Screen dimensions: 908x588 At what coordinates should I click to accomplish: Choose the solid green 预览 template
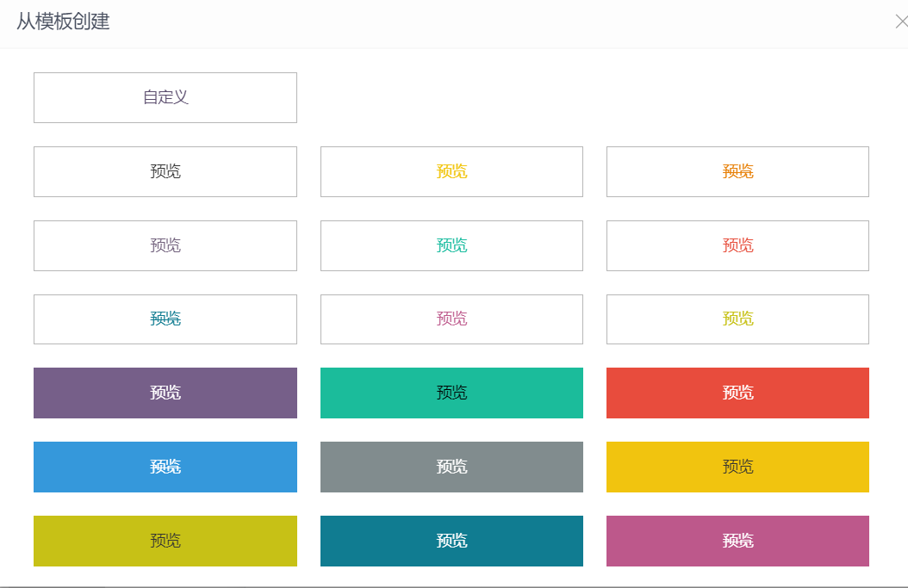pos(451,393)
